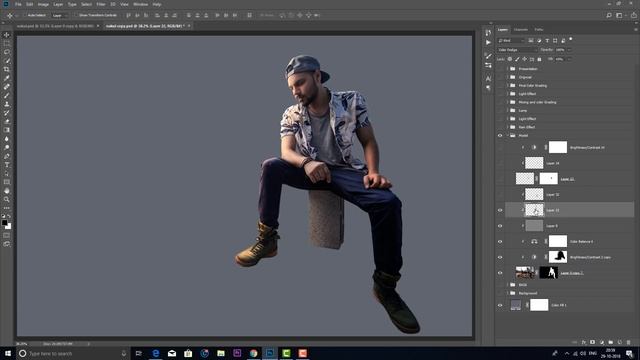640x360 pixels.
Task: Click the Opacity value field
Action: 560,50
